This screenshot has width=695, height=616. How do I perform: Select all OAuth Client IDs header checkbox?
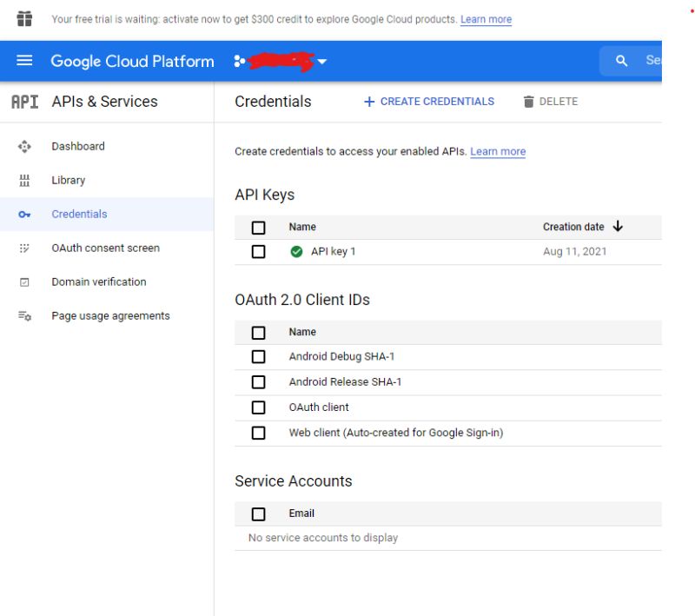tap(258, 333)
